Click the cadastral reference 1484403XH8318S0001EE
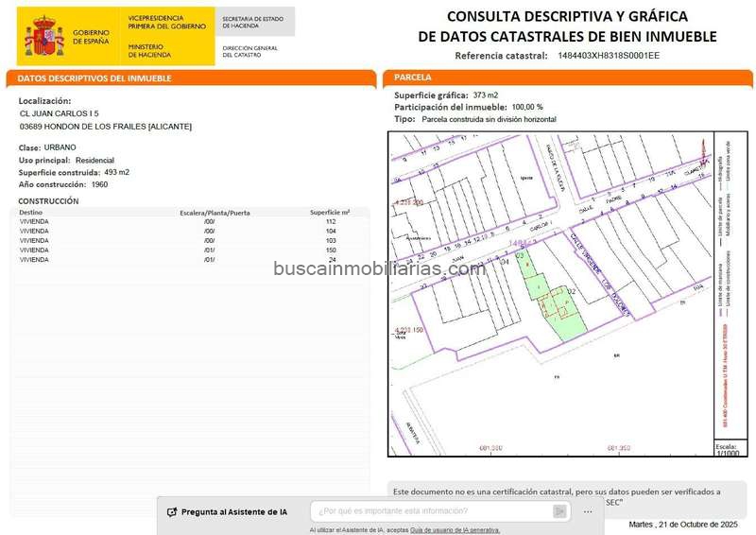Image resolution: width=756 pixels, height=535 pixels. pyautogui.click(x=609, y=56)
